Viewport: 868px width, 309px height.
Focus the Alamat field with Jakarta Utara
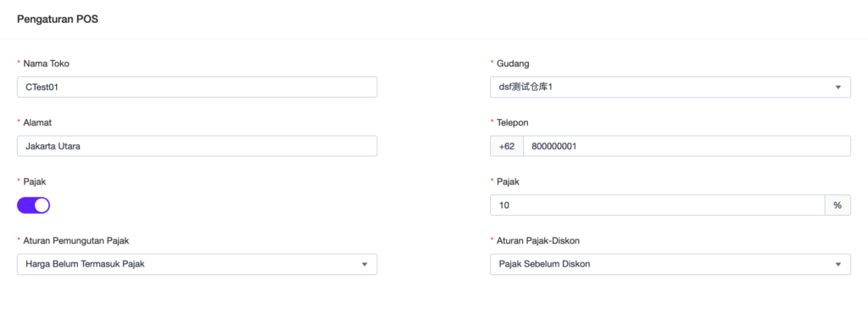(x=197, y=147)
